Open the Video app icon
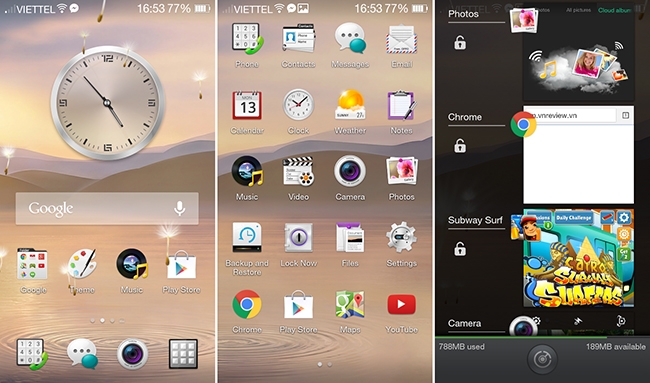 coord(298,171)
